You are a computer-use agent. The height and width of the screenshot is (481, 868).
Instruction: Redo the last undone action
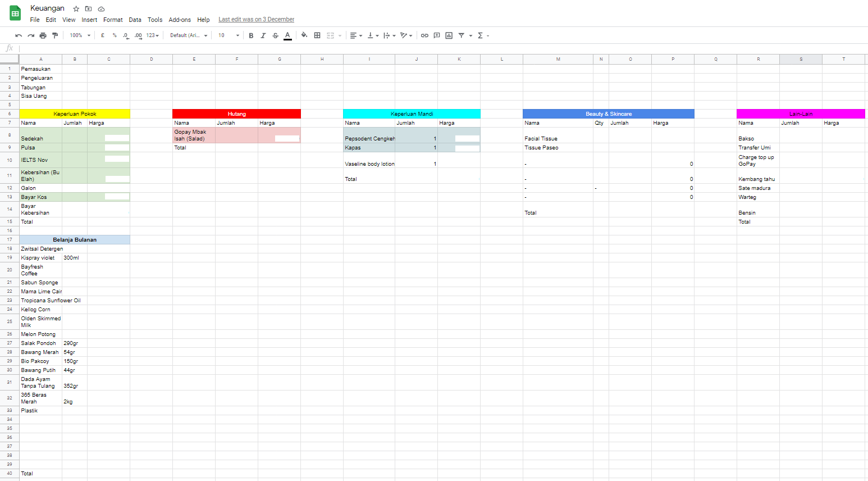click(31, 35)
